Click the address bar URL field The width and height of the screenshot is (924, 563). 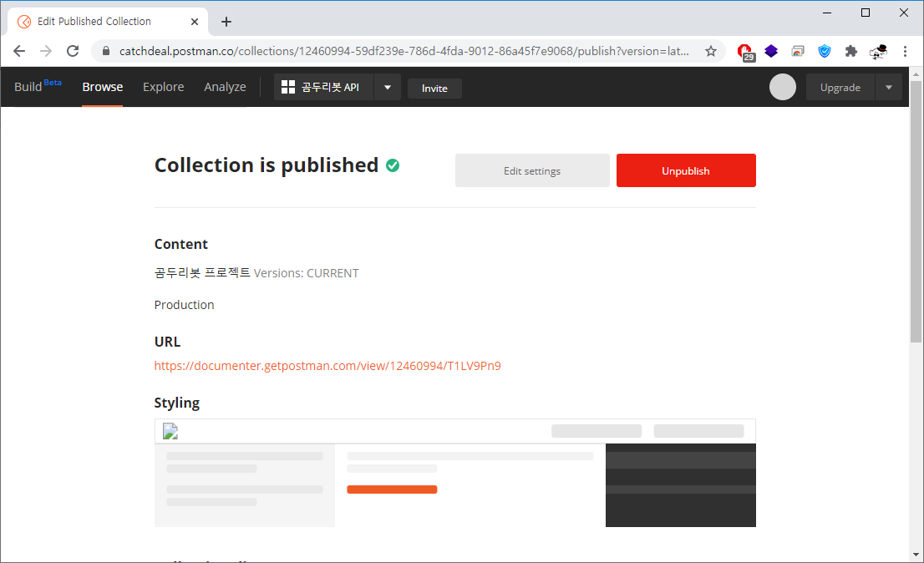(404, 51)
